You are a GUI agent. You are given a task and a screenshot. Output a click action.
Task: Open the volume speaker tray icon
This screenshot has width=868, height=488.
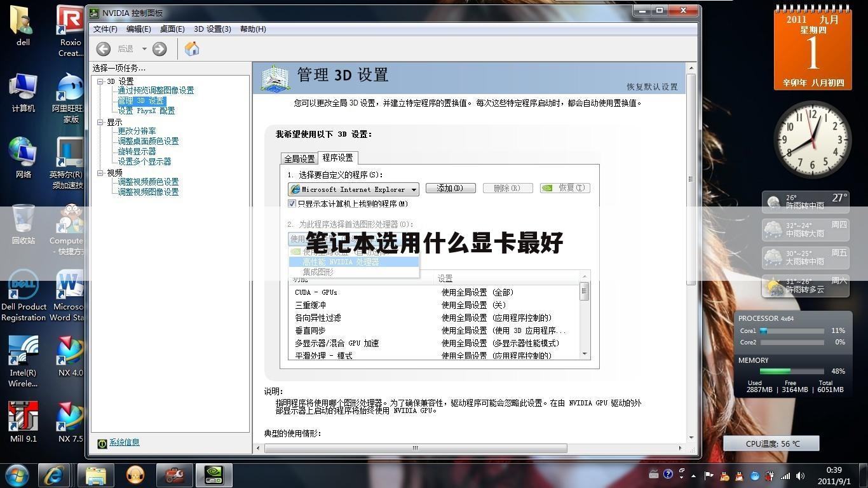coord(800,475)
